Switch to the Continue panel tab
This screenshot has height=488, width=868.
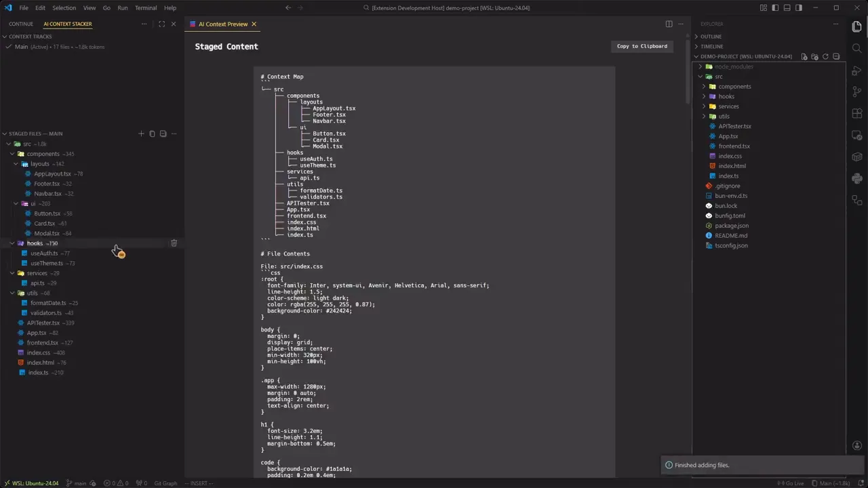coord(21,24)
